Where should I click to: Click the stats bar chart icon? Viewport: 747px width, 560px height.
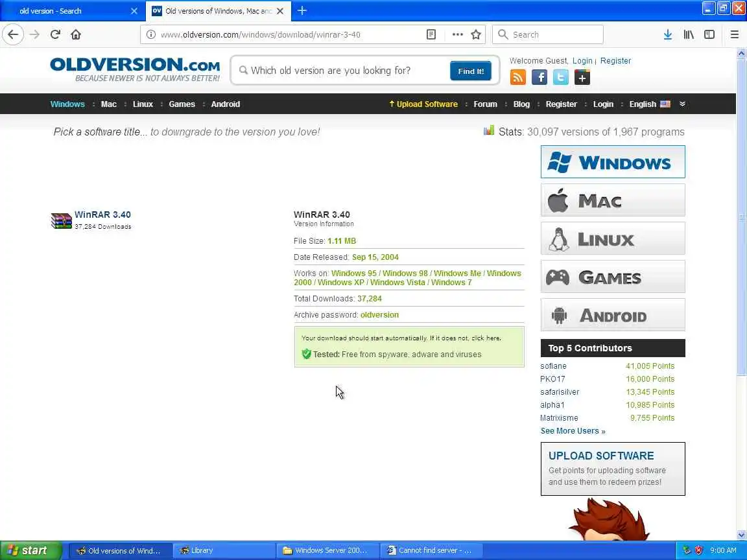click(x=489, y=130)
